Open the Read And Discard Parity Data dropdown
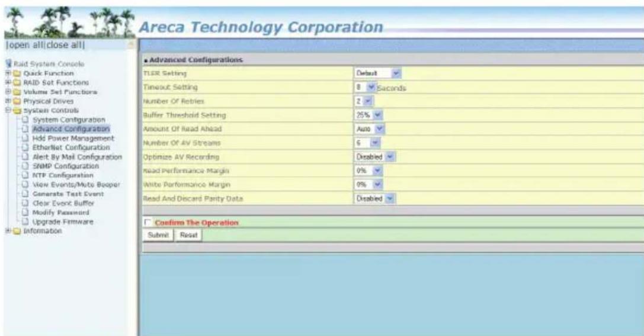Screen dimensions: 644x336 pos(374,199)
